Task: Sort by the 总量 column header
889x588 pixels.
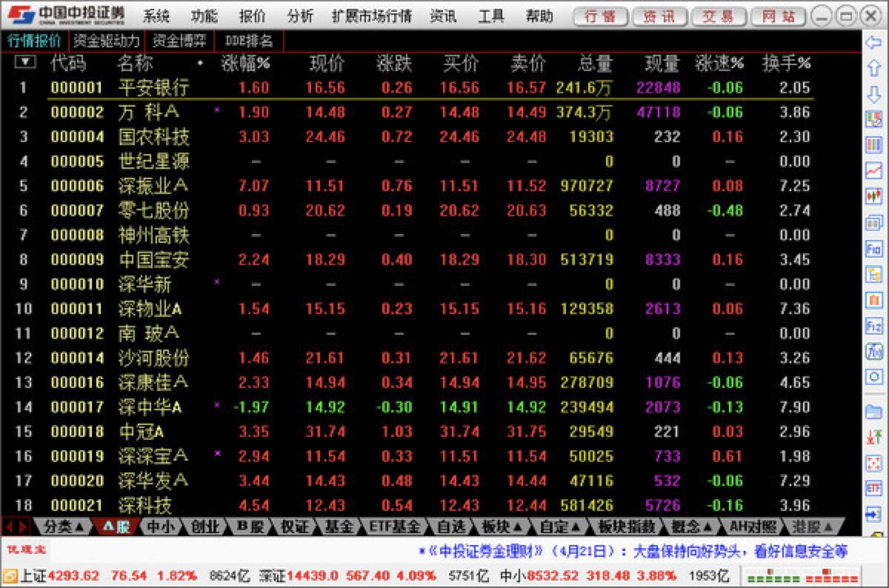Action: (596, 64)
